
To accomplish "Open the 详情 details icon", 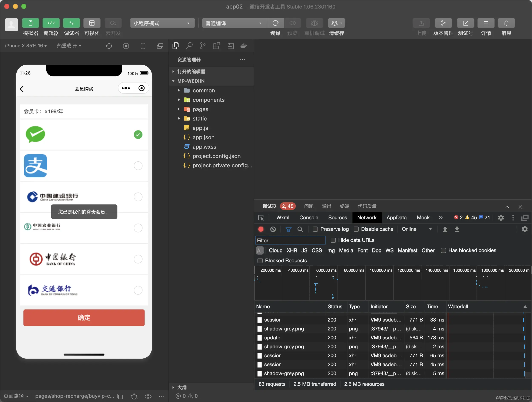I will pos(486,23).
